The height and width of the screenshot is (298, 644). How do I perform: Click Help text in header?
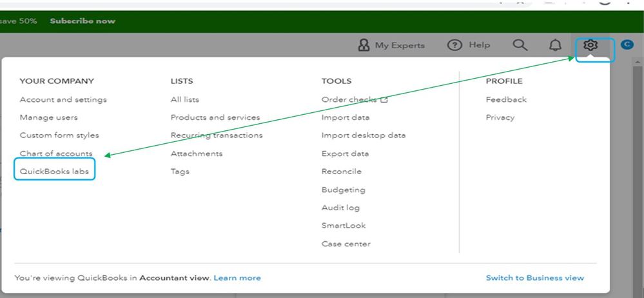tap(480, 45)
